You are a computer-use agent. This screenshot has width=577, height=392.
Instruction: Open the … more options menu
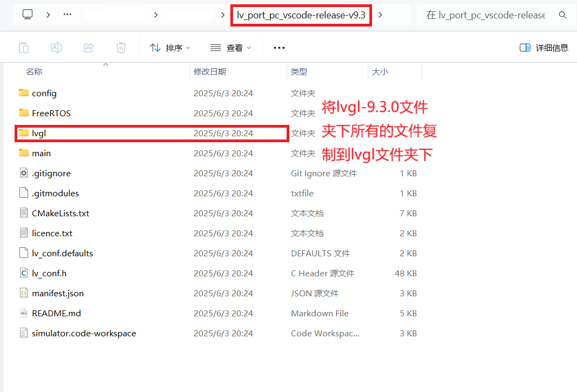pyautogui.click(x=279, y=47)
